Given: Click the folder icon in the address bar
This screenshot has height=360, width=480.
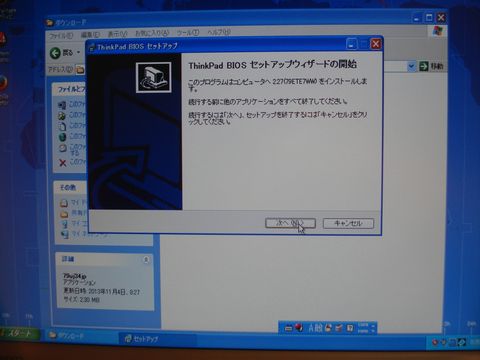Looking at the screenshot, I should [x=80, y=69].
